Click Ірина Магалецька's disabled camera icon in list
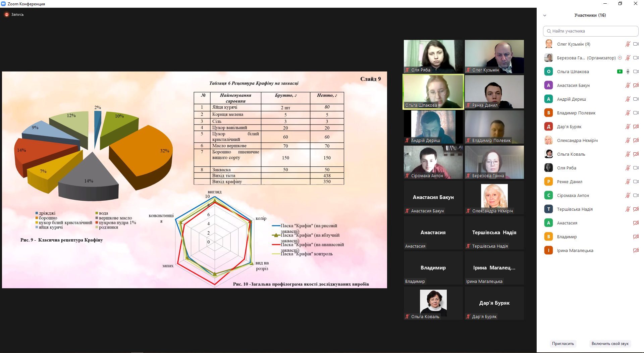Image resolution: width=644 pixels, height=353 pixels. [x=636, y=250]
